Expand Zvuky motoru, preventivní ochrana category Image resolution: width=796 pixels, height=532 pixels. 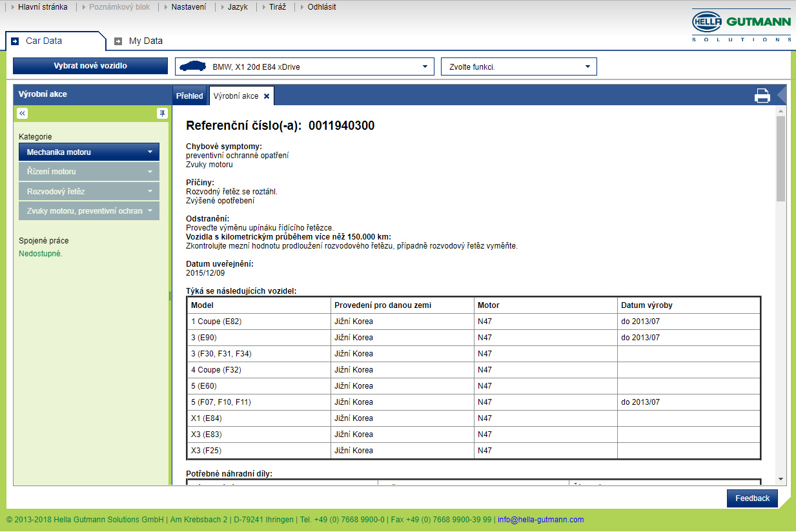[89, 211]
